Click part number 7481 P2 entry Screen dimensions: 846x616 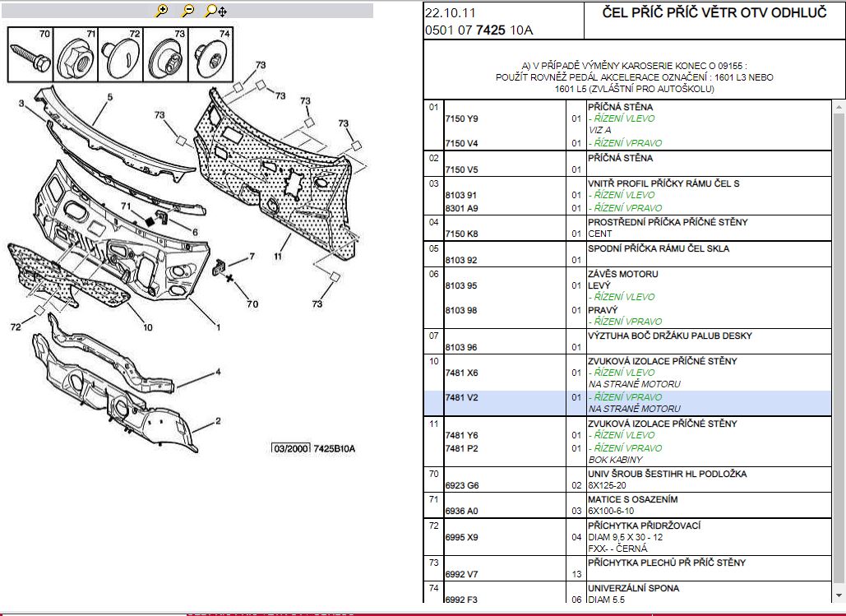coord(461,448)
